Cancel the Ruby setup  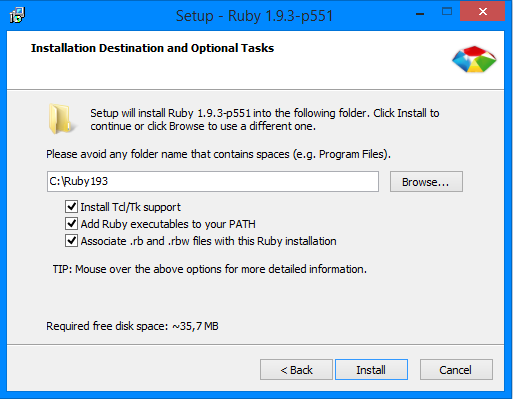[x=456, y=370]
